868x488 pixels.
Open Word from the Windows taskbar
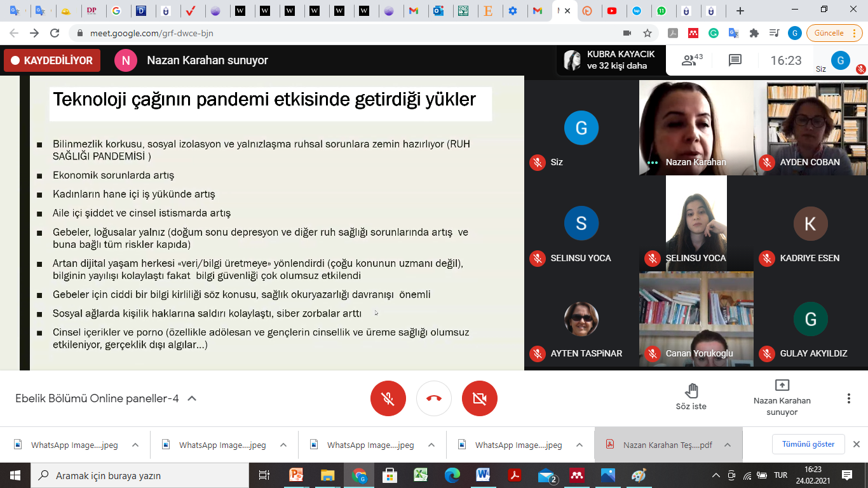coord(483,475)
